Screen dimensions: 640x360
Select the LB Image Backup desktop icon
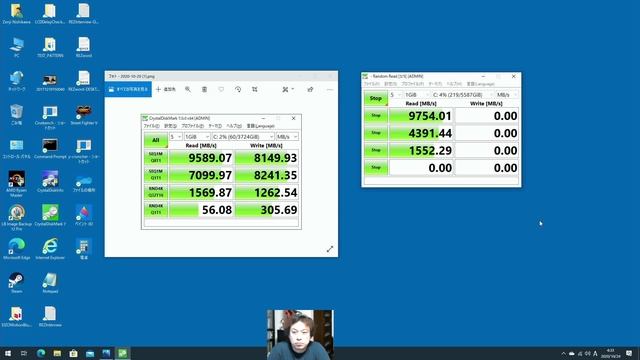tap(16, 218)
